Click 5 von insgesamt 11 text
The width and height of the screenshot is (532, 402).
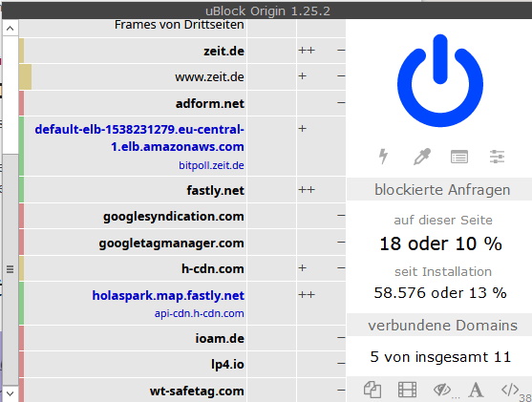coord(440,357)
